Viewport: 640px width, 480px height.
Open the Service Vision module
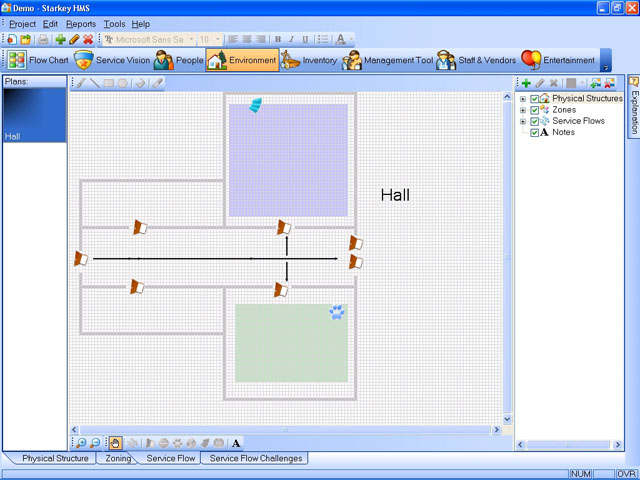tap(112, 60)
